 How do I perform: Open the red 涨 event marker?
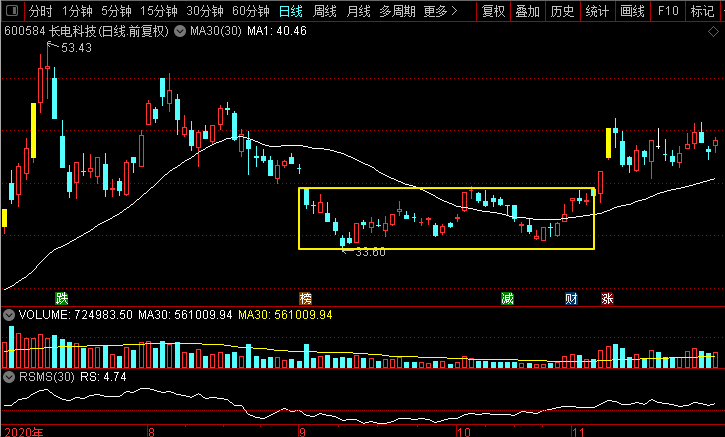coord(607,298)
